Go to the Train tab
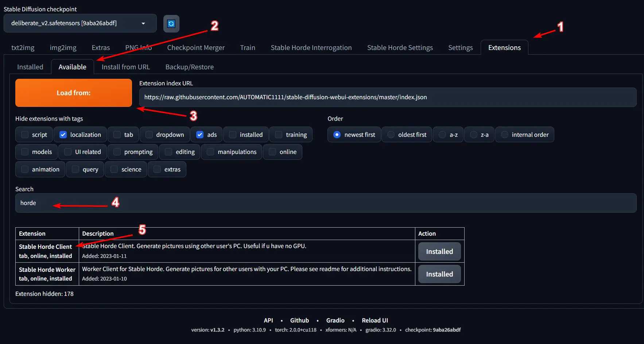644x344 pixels. (x=248, y=48)
